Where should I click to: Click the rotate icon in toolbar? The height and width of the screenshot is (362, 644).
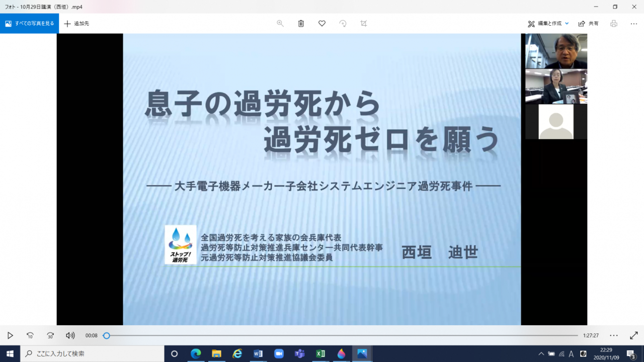click(x=343, y=24)
